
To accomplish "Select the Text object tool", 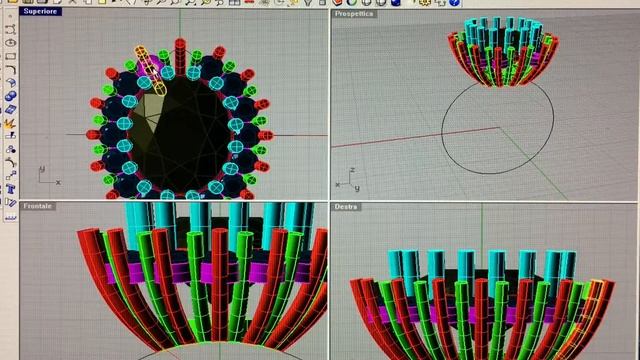I will [11, 189].
